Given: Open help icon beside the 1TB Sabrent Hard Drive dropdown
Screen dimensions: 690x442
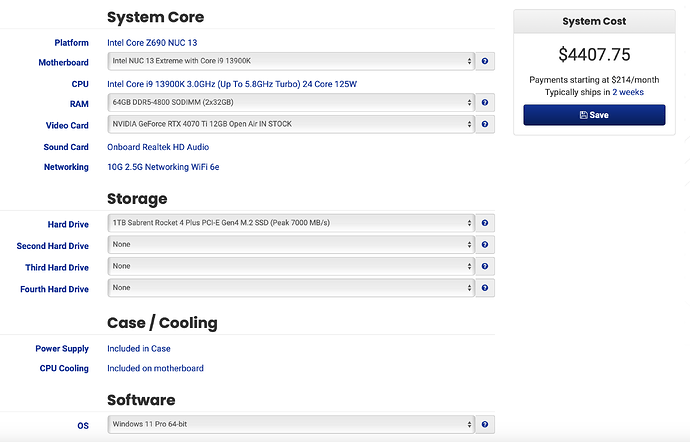Looking at the screenshot, I should [x=485, y=223].
